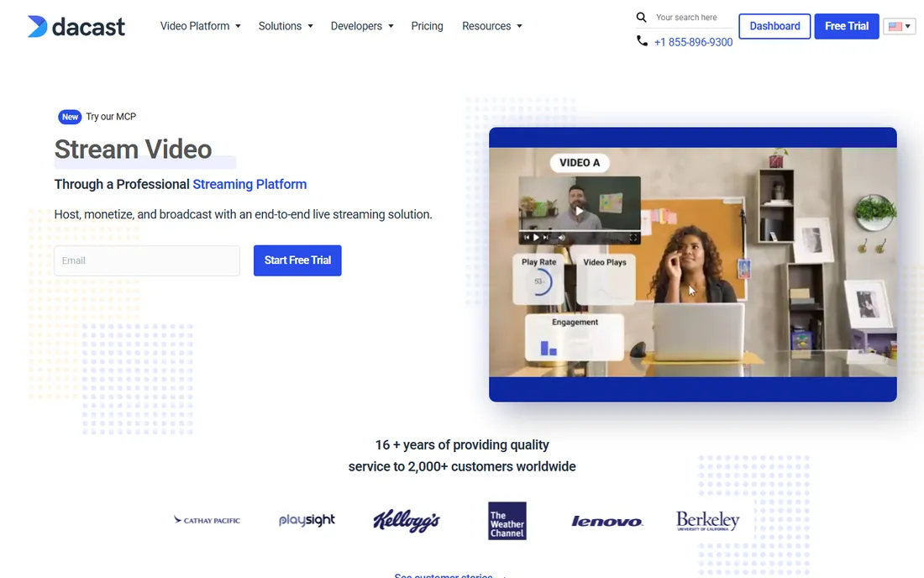Open the US flag language selector

tap(899, 26)
